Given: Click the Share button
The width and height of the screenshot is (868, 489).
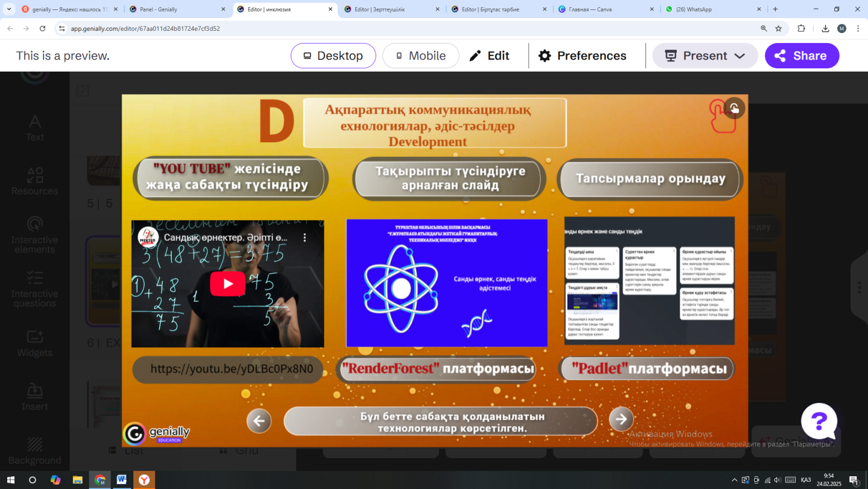Looking at the screenshot, I should (802, 56).
